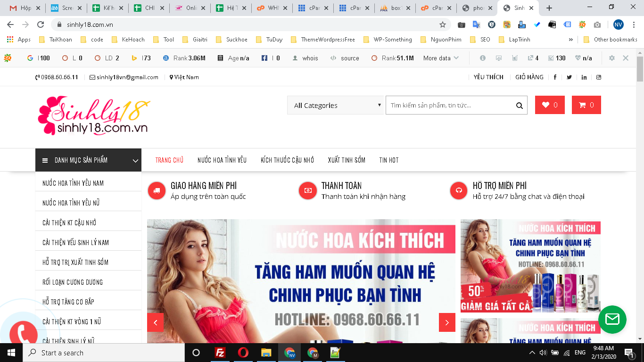The image size is (644, 362).
Task: Open the top right promo banner thumbnail
Action: pyautogui.click(x=530, y=266)
